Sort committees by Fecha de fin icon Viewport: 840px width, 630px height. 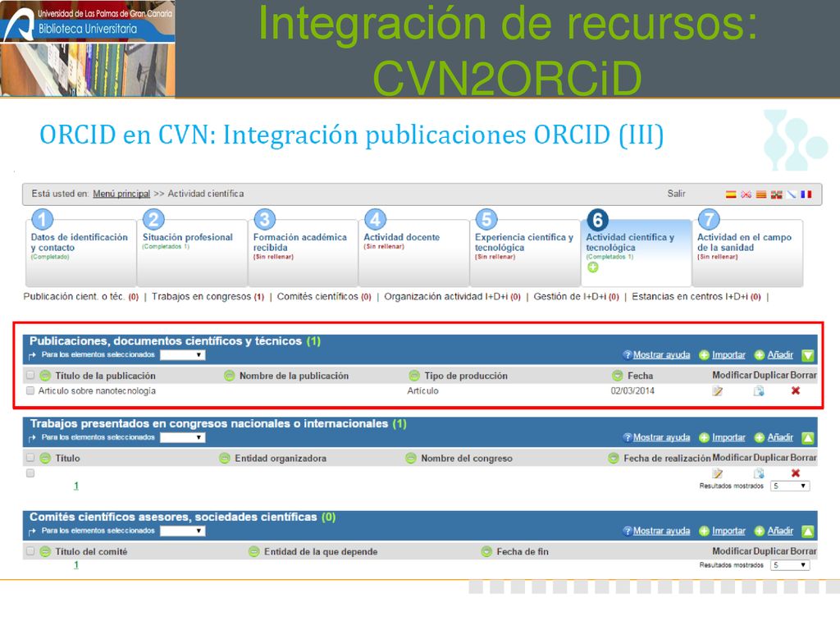486,551
